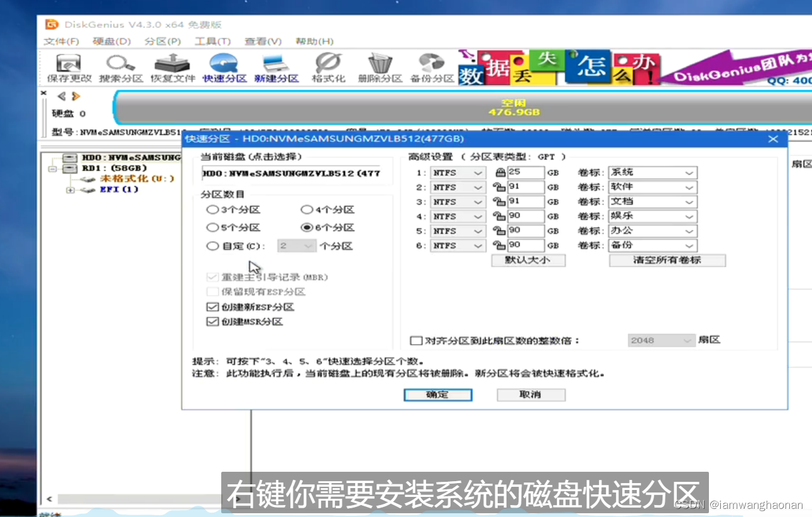Launch the Recover Files (恢复文件) tool
Viewport: 812px width, 517px height.
(x=173, y=68)
